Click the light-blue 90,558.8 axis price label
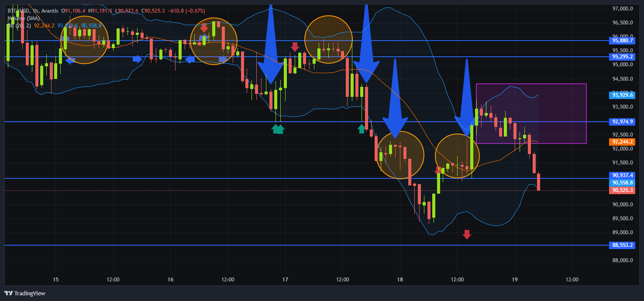Screen dimensions: 644x301 622,182
